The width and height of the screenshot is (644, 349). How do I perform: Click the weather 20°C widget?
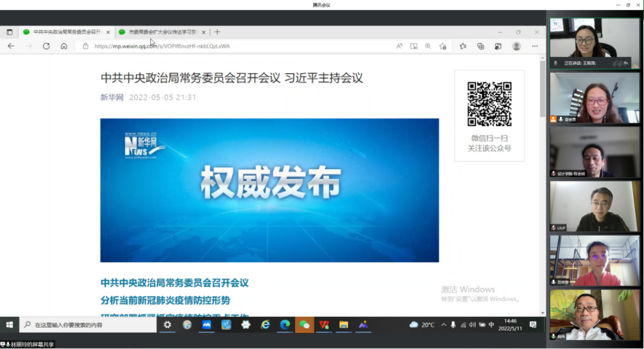point(422,325)
